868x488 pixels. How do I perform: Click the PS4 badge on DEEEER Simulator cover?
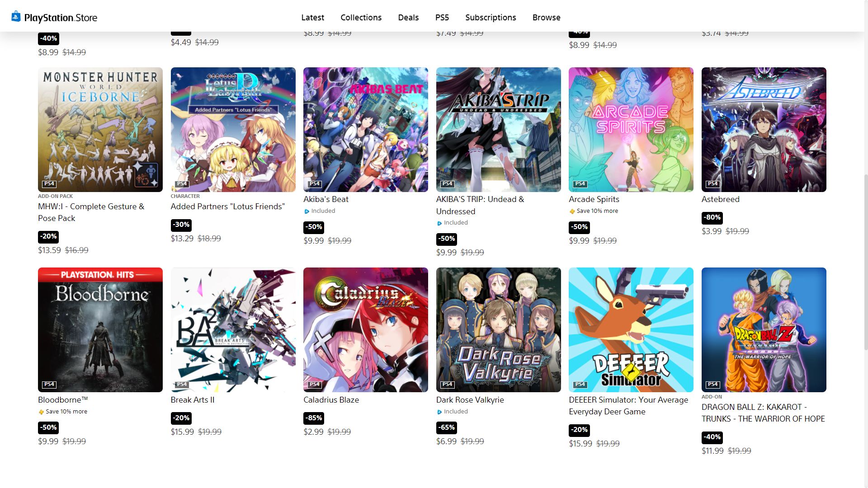580,385
